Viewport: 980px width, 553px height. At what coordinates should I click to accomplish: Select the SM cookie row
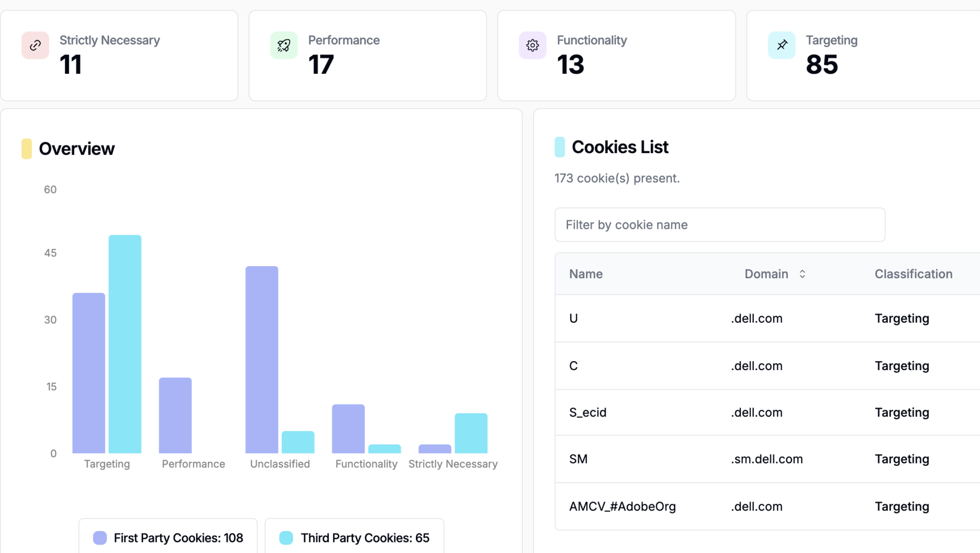578,459
